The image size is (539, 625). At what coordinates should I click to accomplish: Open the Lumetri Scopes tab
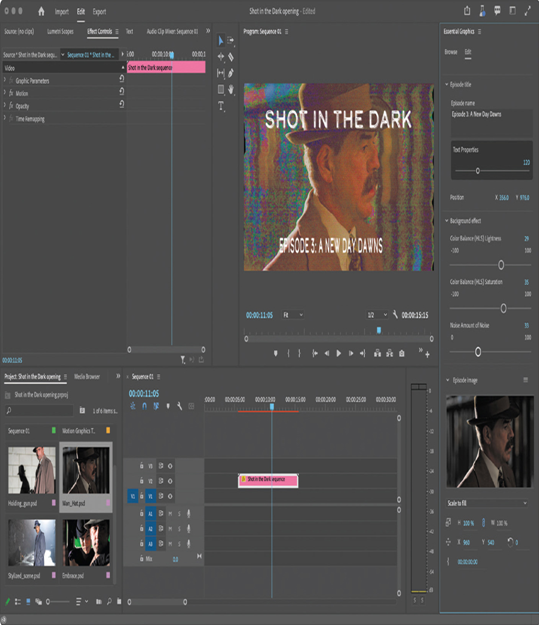point(60,31)
